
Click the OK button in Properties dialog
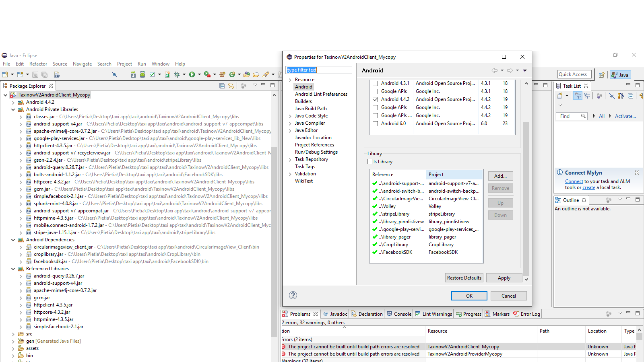point(469,296)
